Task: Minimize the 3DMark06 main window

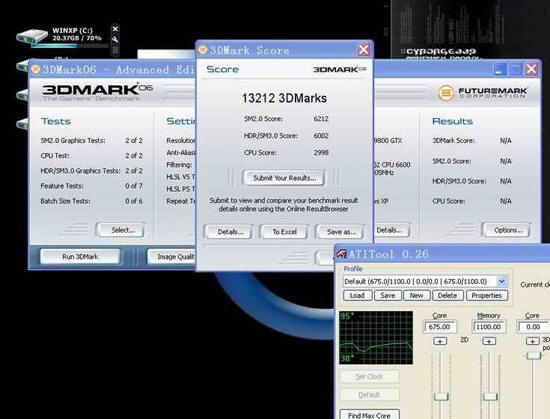Action: pos(500,69)
